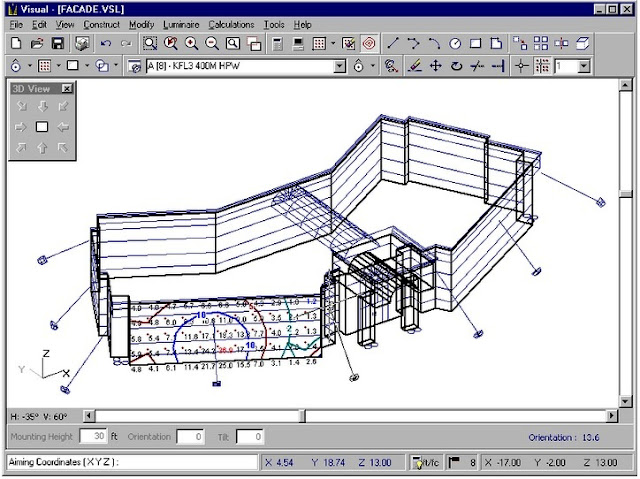Screen dimensions: 640x479
Task: Click the Zoom Window tool icon
Action: click(150, 43)
